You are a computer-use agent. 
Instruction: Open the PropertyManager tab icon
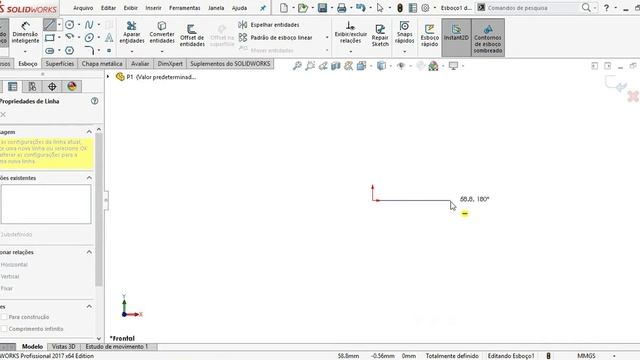point(13,87)
